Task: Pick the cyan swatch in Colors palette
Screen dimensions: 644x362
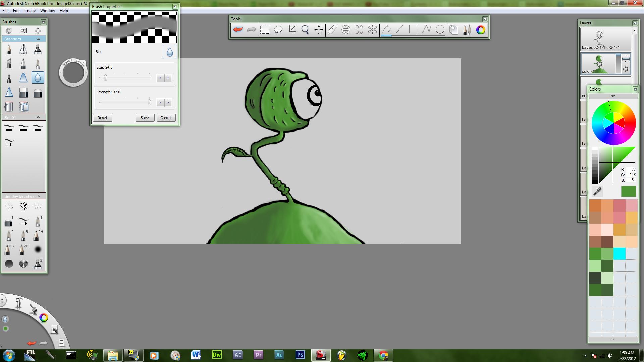Action: point(619,254)
